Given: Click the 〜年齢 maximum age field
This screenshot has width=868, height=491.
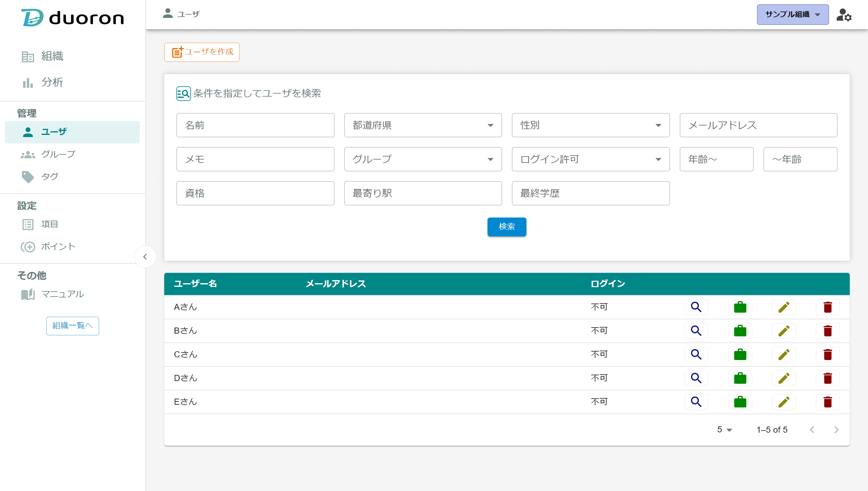Looking at the screenshot, I should 800,159.
